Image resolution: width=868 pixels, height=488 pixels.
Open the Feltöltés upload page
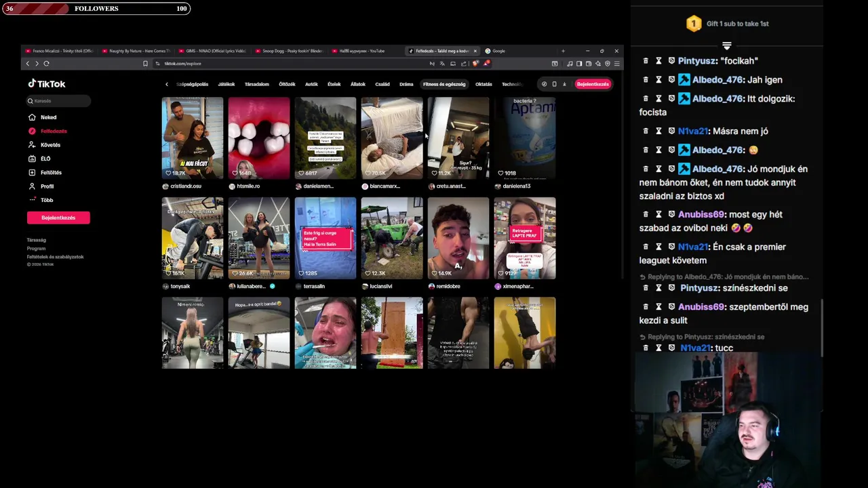click(x=45, y=172)
